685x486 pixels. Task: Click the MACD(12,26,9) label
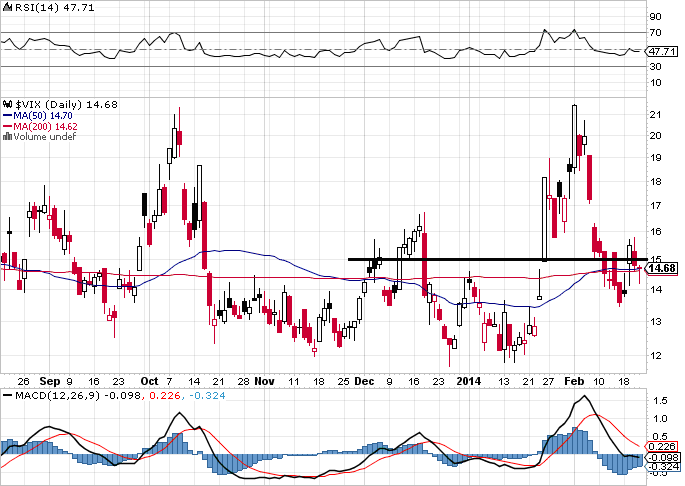point(57,396)
